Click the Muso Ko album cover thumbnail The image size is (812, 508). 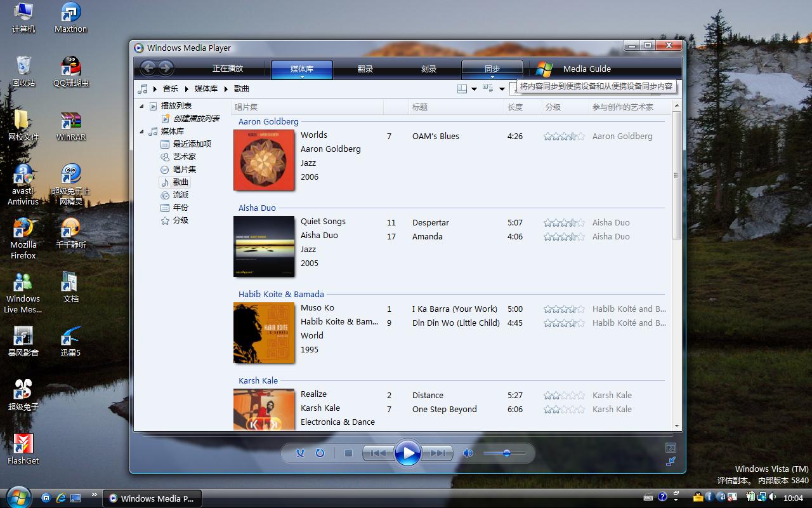click(x=264, y=333)
